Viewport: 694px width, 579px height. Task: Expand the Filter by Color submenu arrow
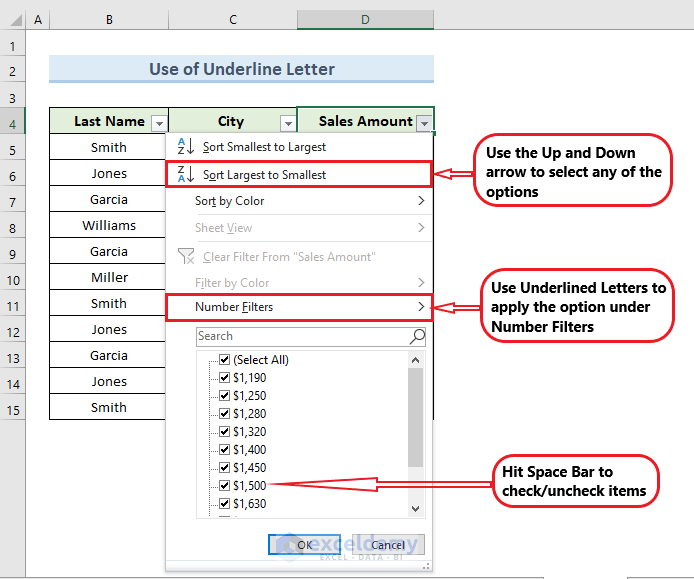click(x=421, y=282)
